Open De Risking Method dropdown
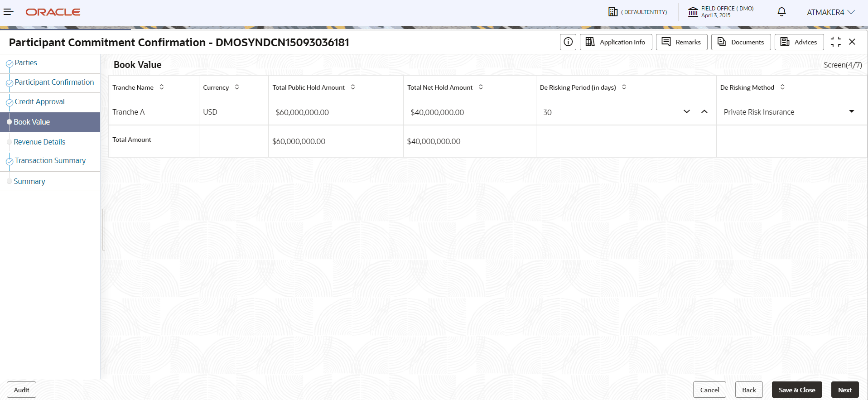This screenshot has height=400, width=868. pos(852,111)
